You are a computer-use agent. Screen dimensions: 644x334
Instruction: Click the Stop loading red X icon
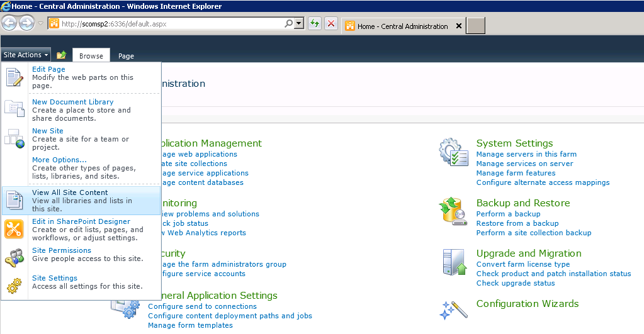[x=331, y=23]
